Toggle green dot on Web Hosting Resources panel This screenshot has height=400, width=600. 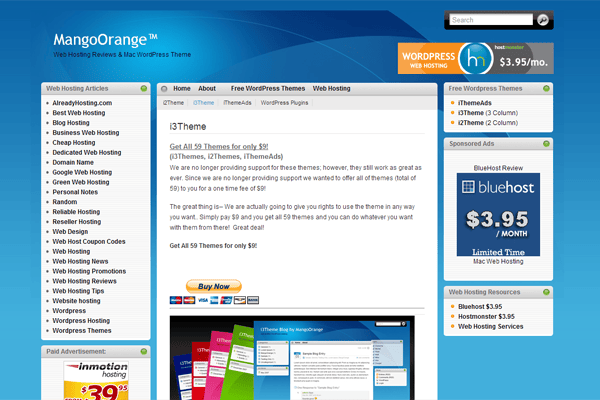[546, 292]
